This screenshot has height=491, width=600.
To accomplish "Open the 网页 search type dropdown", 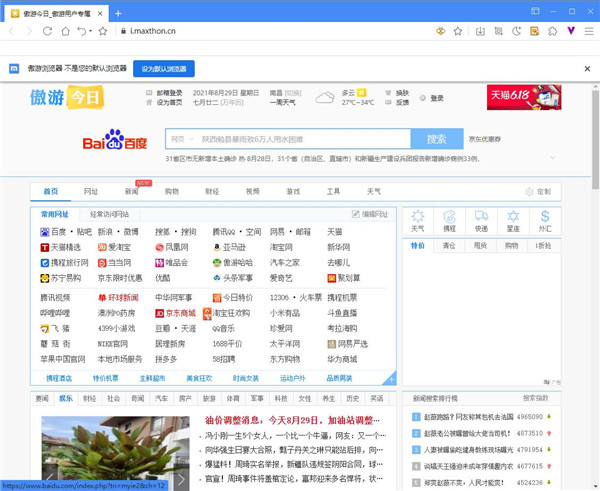I will [182, 139].
